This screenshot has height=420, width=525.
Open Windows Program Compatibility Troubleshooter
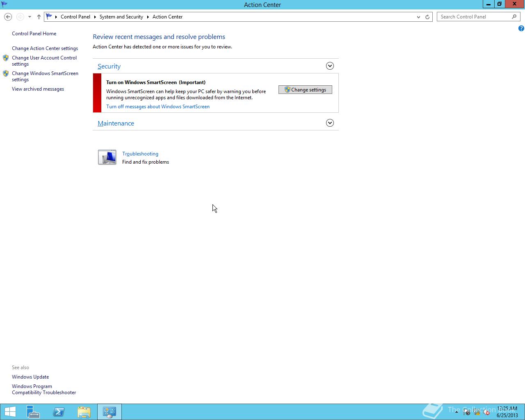(44, 389)
